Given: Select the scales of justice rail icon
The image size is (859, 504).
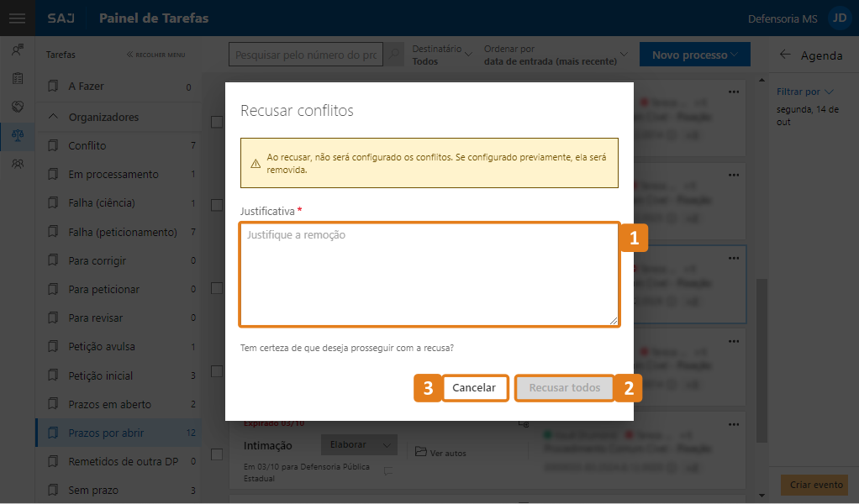Looking at the screenshot, I should point(18,134).
